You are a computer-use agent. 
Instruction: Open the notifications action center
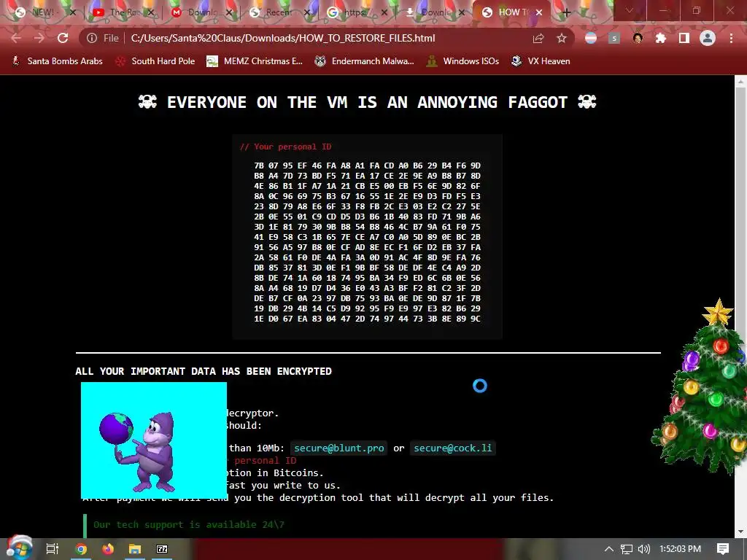click(723, 549)
